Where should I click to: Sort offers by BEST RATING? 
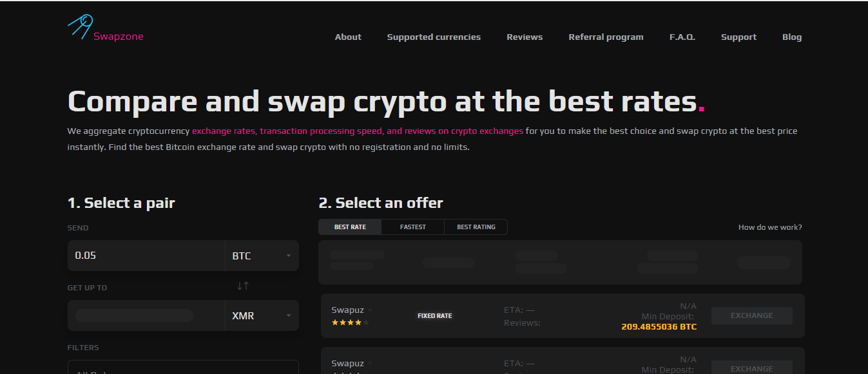pos(476,227)
